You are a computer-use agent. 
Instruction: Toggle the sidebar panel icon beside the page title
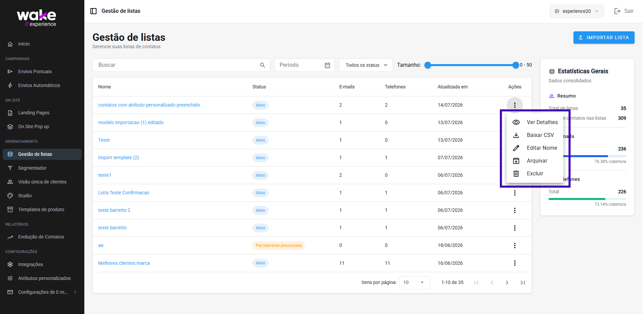coord(93,11)
